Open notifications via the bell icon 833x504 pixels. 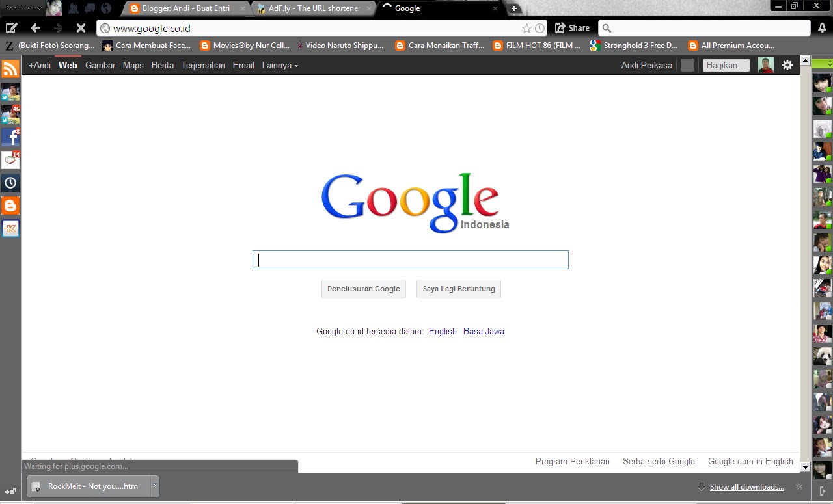pos(823,28)
